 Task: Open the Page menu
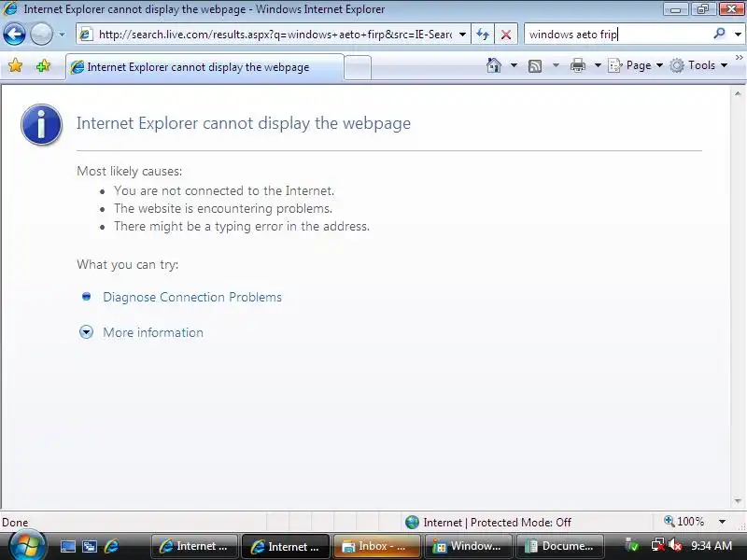[x=636, y=65]
